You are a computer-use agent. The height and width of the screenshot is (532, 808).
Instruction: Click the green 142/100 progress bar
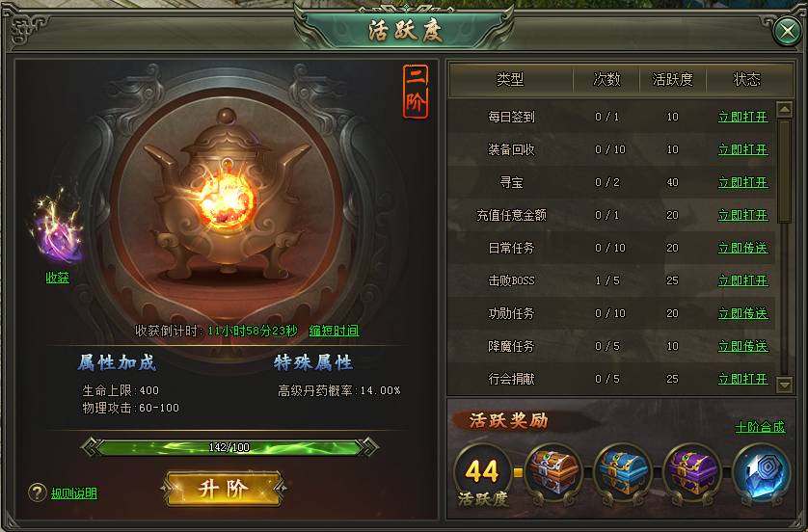[229, 447]
